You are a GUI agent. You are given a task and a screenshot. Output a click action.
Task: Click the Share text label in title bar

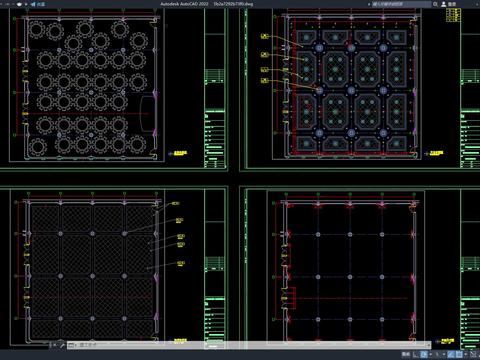[41, 4]
